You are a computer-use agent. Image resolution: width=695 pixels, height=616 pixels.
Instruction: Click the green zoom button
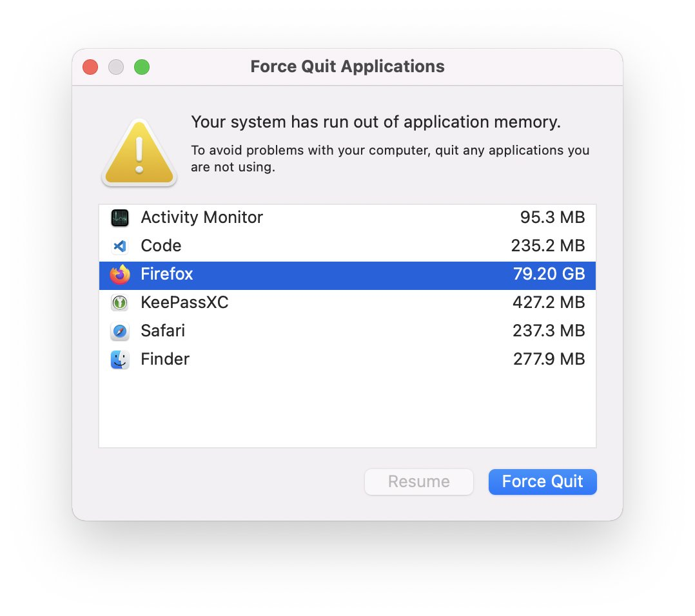coord(141,66)
